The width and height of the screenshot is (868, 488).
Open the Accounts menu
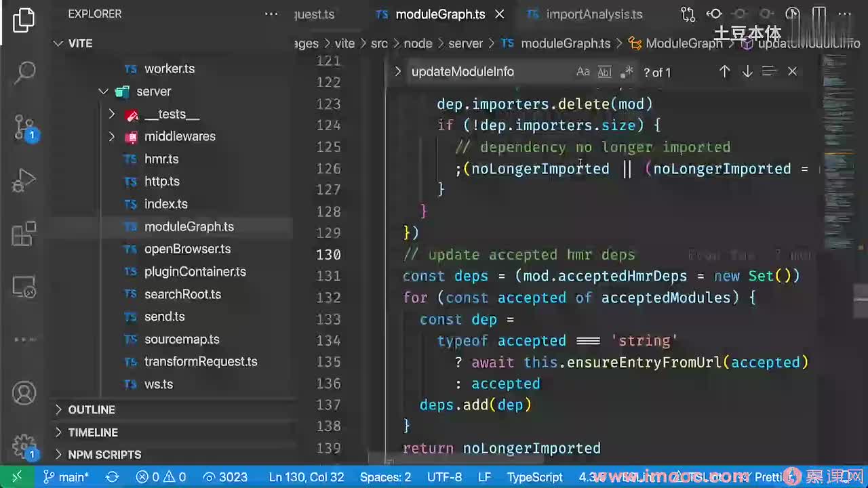(24, 393)
